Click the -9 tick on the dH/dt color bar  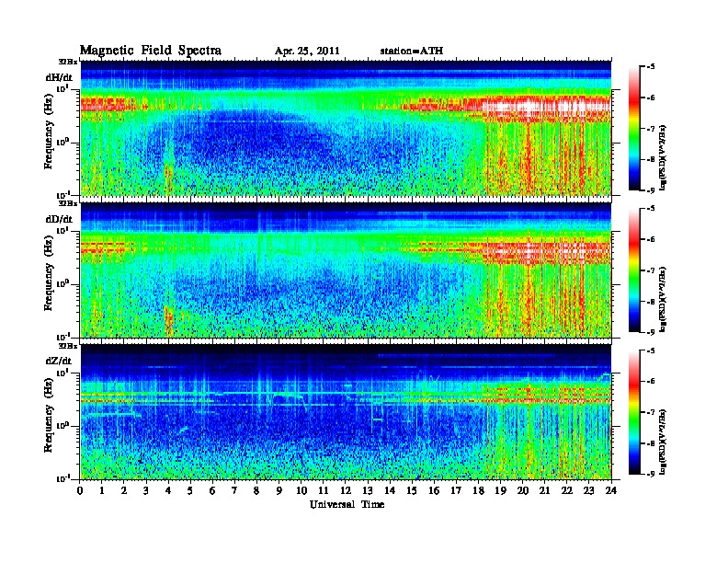[651, 190]
